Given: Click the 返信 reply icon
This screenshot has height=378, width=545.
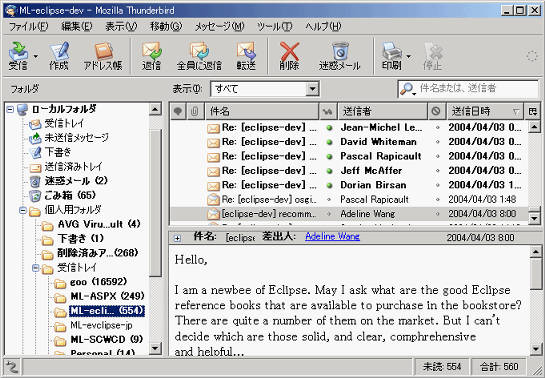Looking at the screenshot, I should pos(151,56).
